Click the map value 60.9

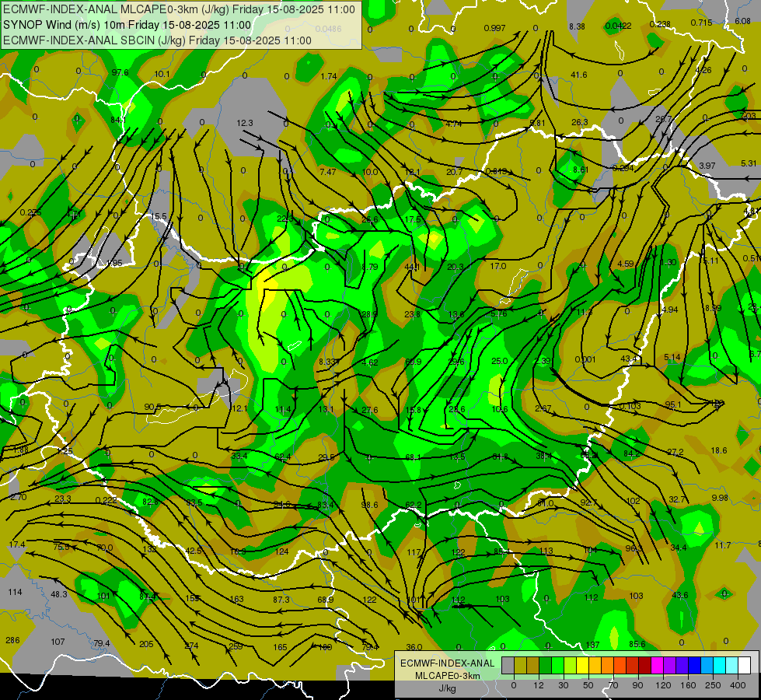tap(413, 362)
